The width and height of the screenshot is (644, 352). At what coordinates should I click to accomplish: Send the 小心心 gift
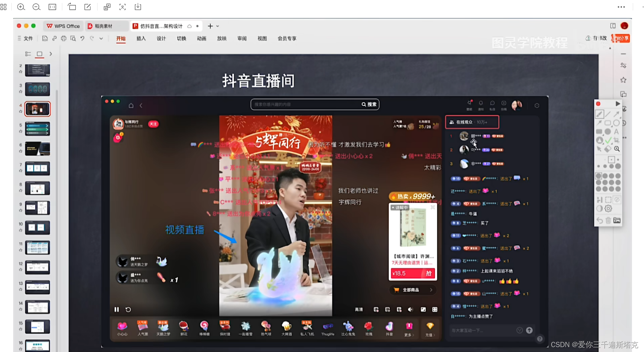tap(122, 328)
